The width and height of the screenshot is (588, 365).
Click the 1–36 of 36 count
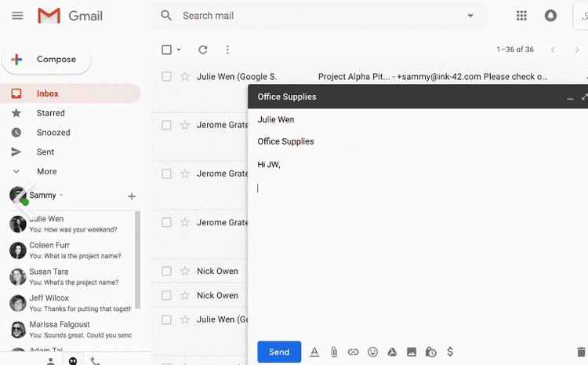515,49
